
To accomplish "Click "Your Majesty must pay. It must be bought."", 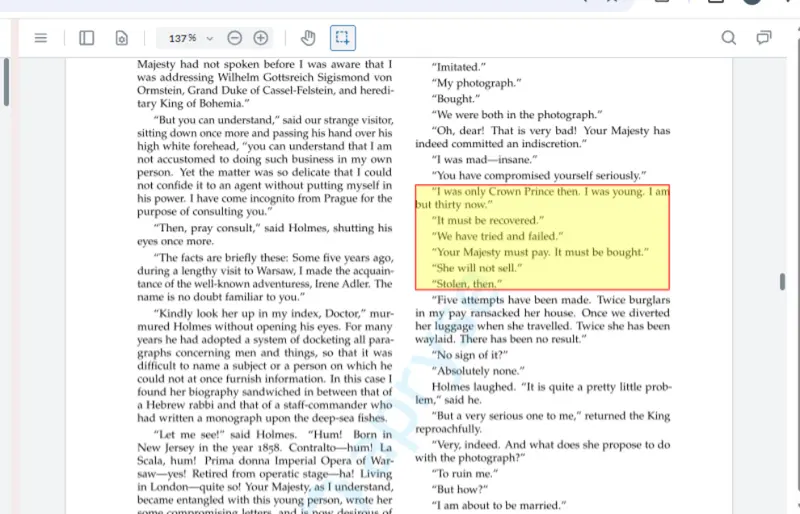I will tap(540, 252).
